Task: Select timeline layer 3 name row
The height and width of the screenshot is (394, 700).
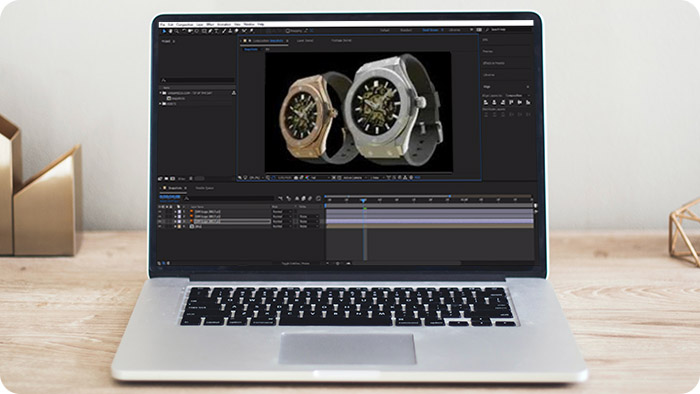Action: 232,221
